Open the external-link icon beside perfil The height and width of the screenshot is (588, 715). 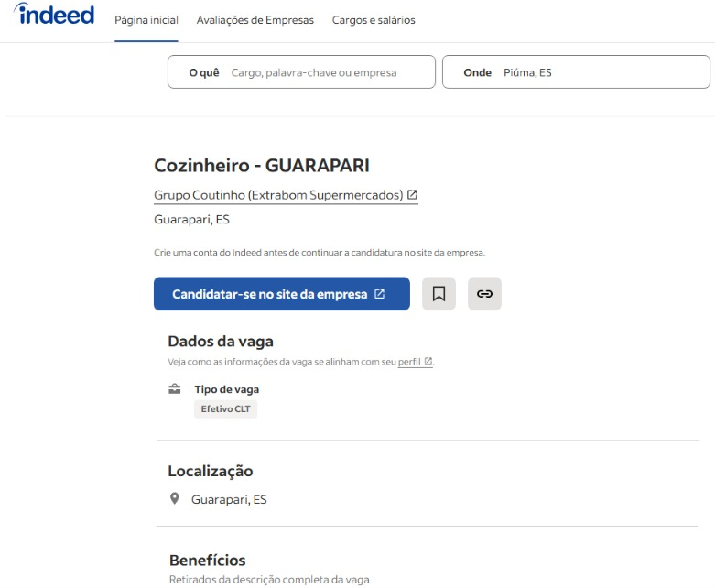(428, 361)
